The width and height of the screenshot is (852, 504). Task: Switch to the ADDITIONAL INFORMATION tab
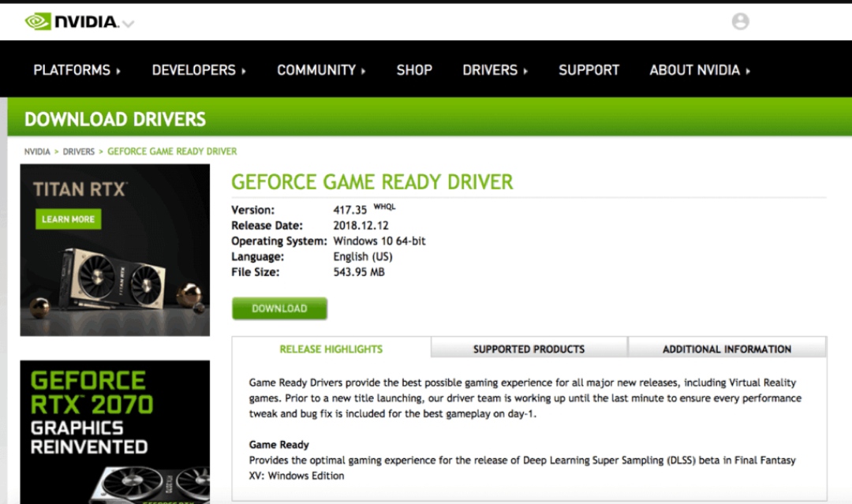point(727,349)
